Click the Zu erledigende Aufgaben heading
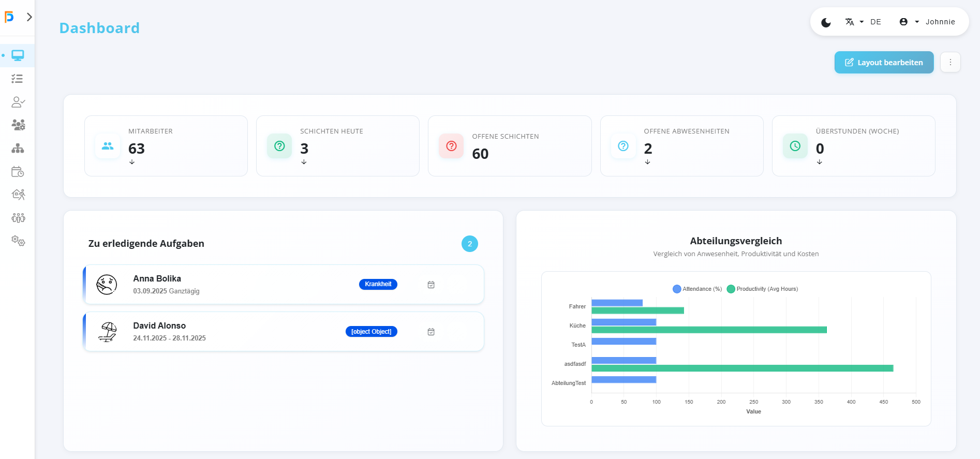980x459 pixels. [146, 244]
